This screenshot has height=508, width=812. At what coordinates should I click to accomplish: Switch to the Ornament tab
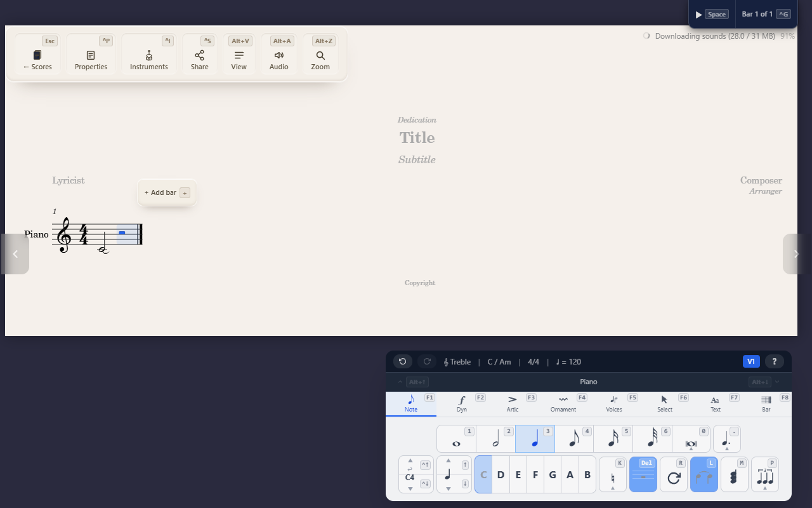[563, 404]
